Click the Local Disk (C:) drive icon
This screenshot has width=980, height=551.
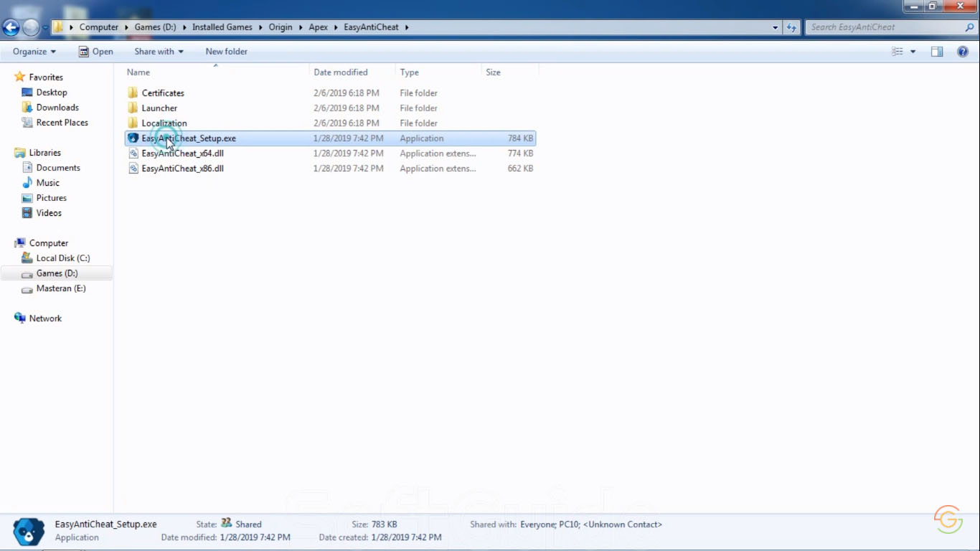coord(27,258)
